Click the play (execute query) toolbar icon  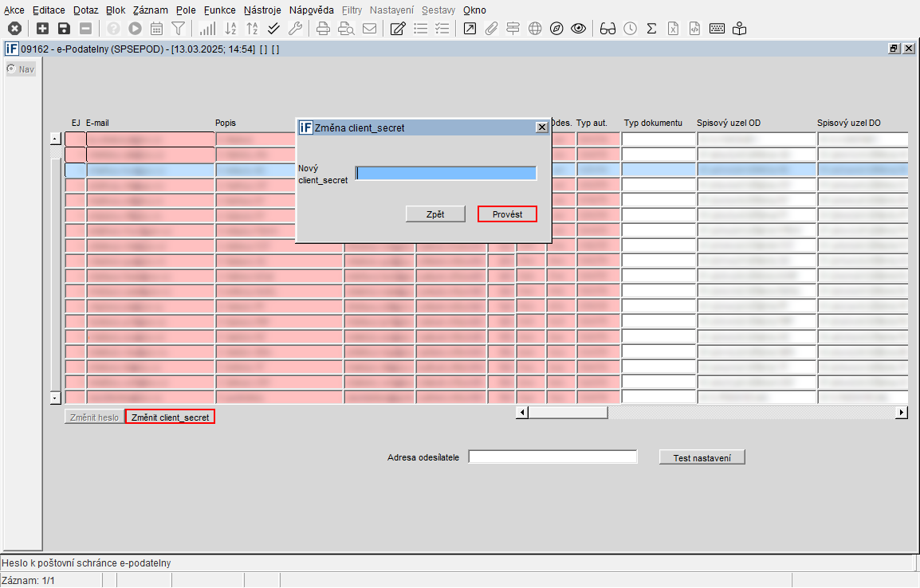click(x=135, y=28)
